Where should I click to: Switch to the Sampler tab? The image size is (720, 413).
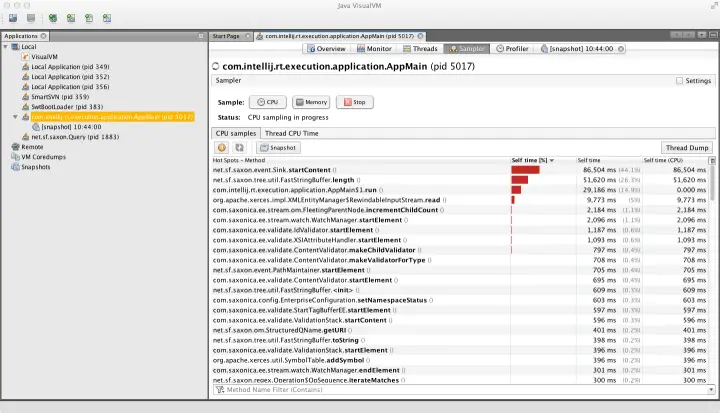tap(467, 49)
